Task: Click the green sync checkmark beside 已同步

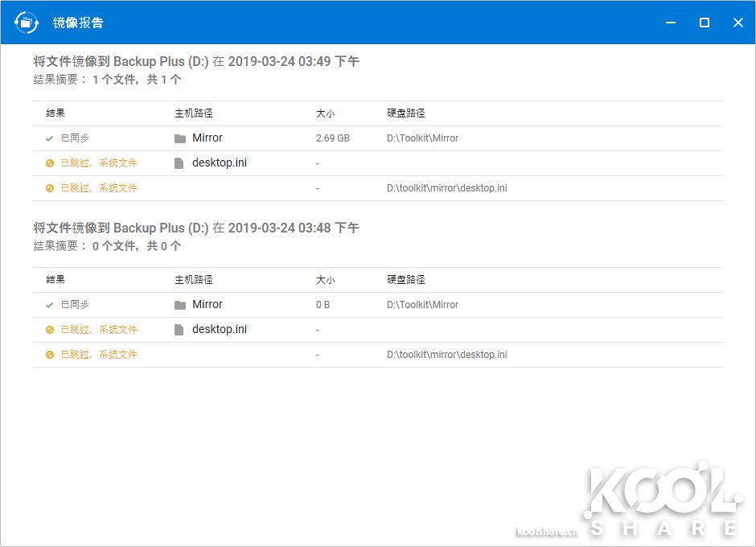Action: coord(48,138)
